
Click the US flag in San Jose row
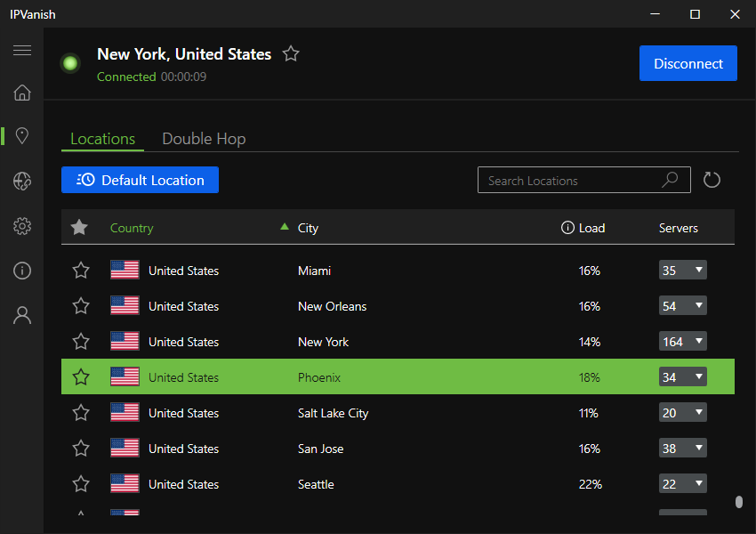125,449
